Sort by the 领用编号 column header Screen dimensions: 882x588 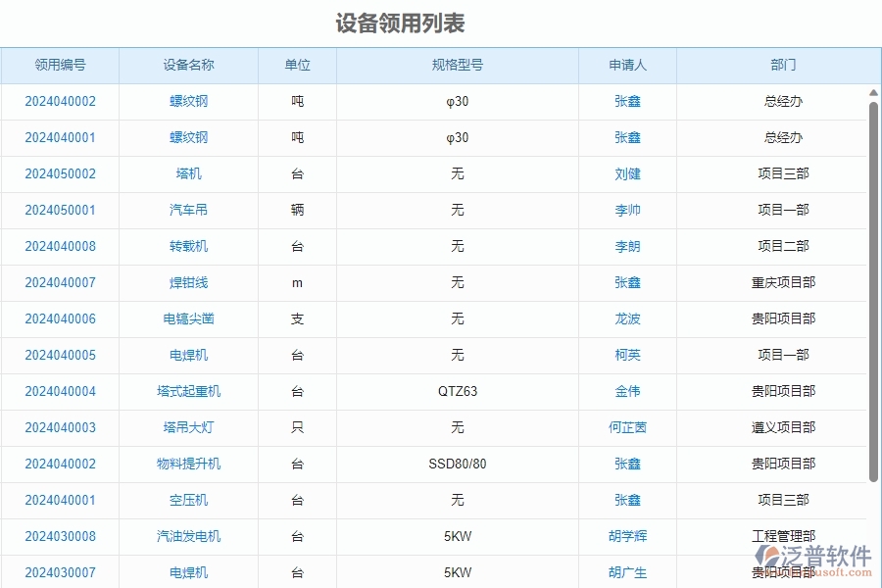coord(60,65)
